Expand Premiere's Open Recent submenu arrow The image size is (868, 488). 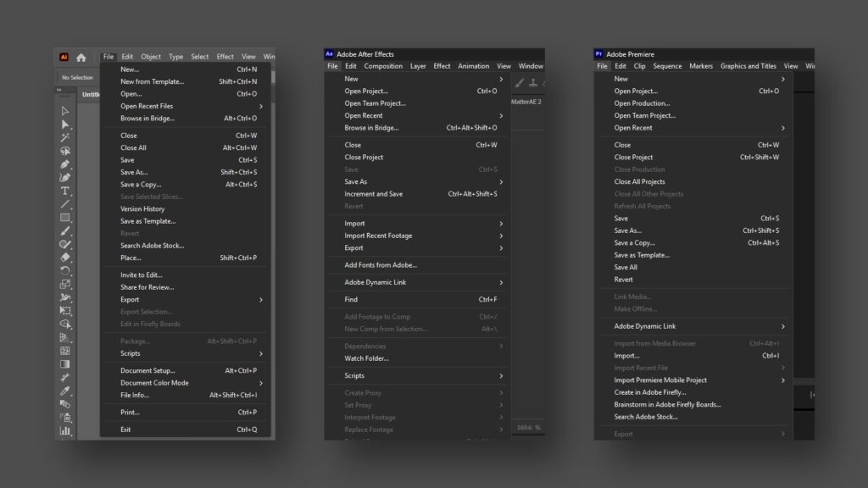(782, 128)
